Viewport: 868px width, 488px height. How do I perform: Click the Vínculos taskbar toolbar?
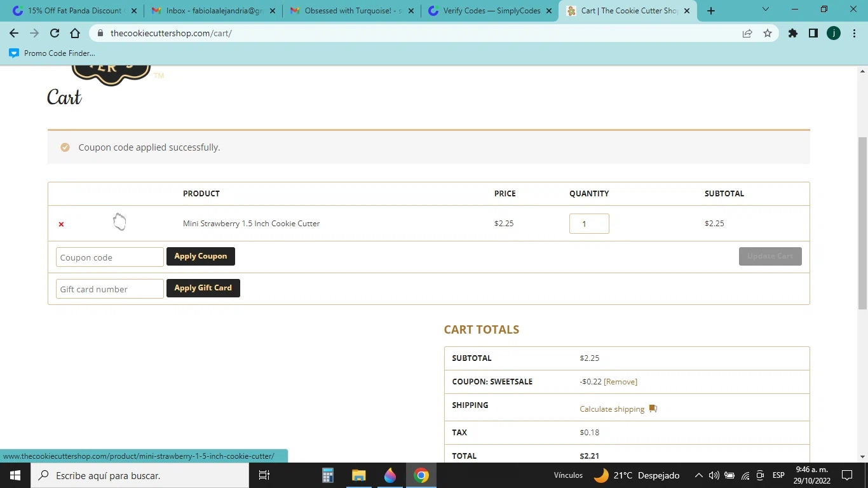pos(568,475)
